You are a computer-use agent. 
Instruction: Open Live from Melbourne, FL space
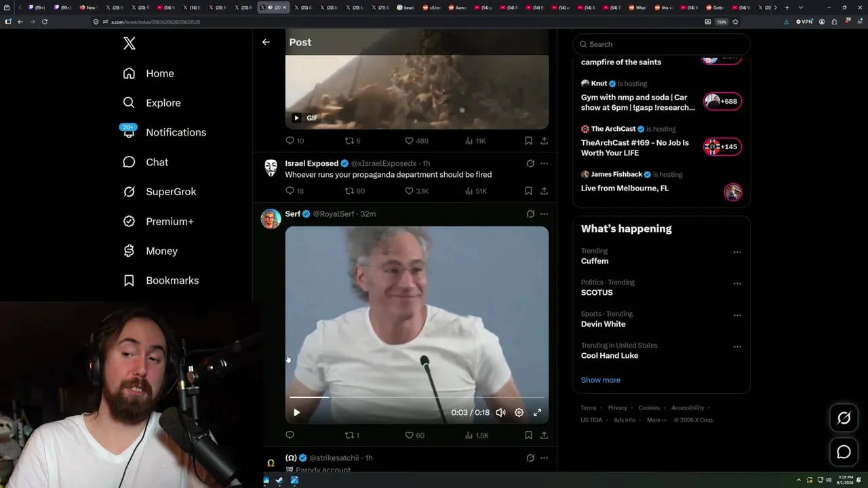pos(625,188)
